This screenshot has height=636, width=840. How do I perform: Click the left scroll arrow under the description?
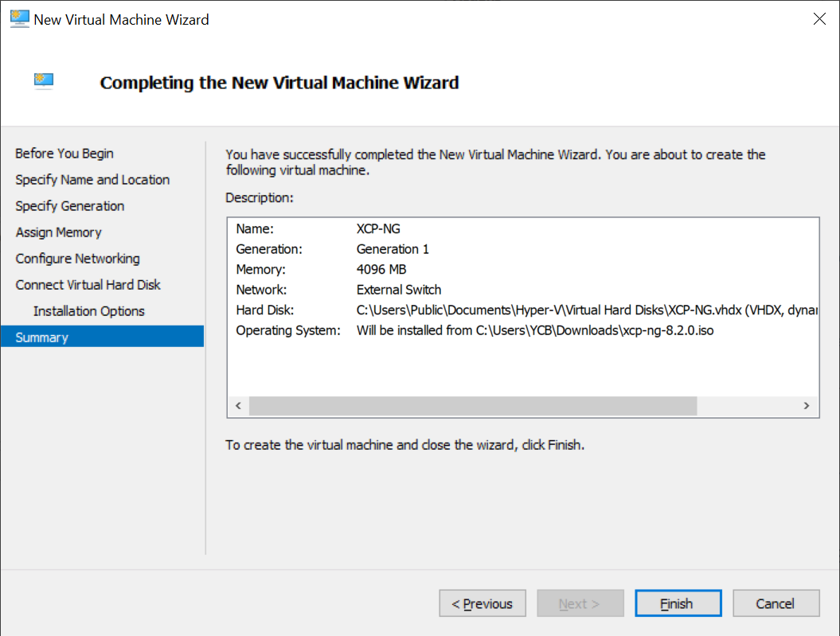click(238, 406)
